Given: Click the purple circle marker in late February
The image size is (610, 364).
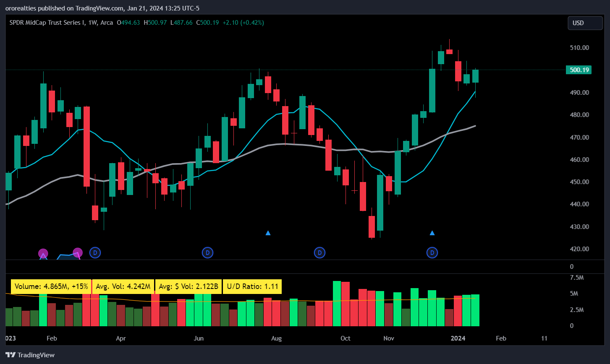Looking at the screenshot, I should tap(78, 252).
